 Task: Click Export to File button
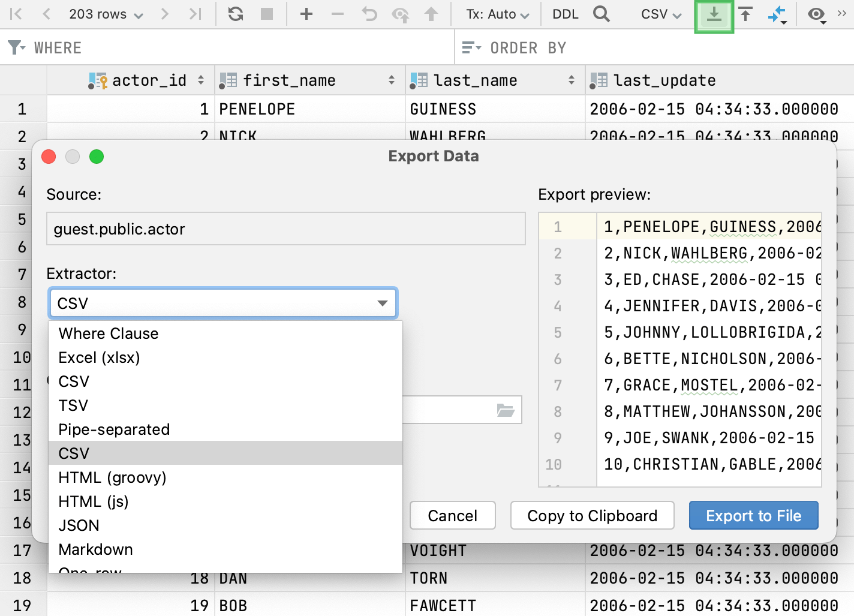753,515
